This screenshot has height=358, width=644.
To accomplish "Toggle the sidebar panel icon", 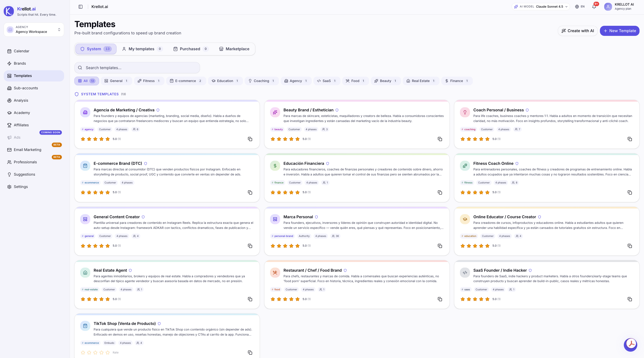I will 81,7.
